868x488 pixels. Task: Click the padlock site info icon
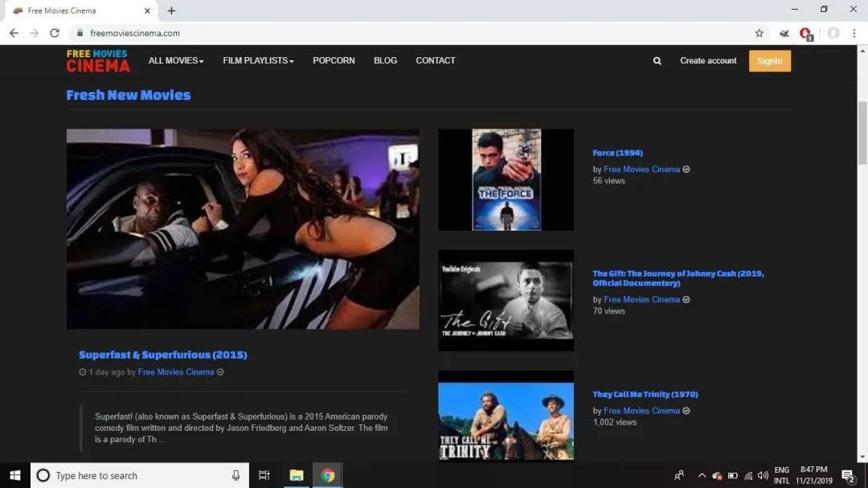[x=80, y=33]
